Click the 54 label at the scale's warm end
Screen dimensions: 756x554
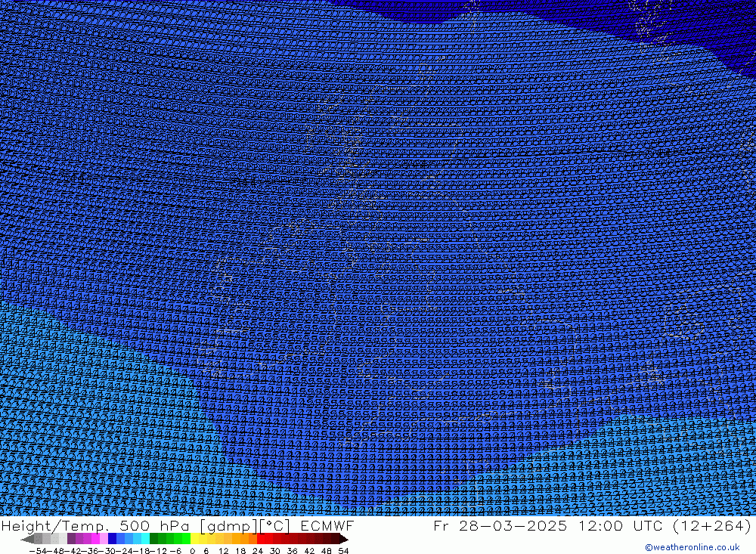tap(343, 551)
